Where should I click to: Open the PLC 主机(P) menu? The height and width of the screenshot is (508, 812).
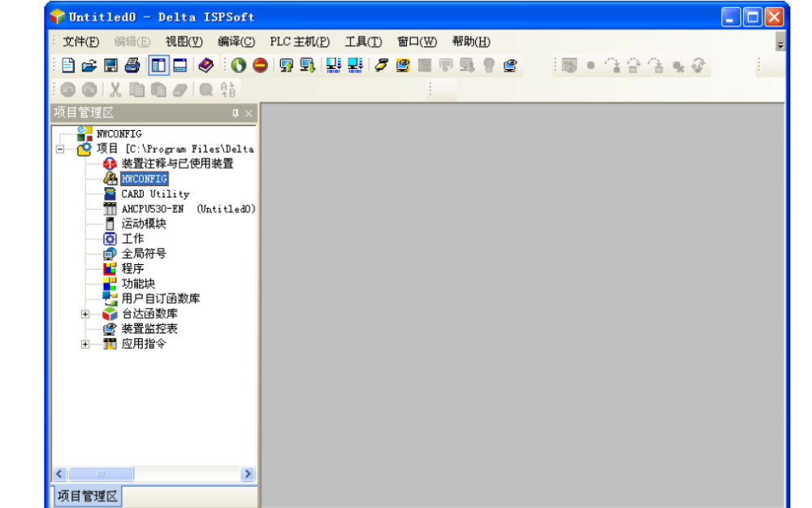[300, 41]
